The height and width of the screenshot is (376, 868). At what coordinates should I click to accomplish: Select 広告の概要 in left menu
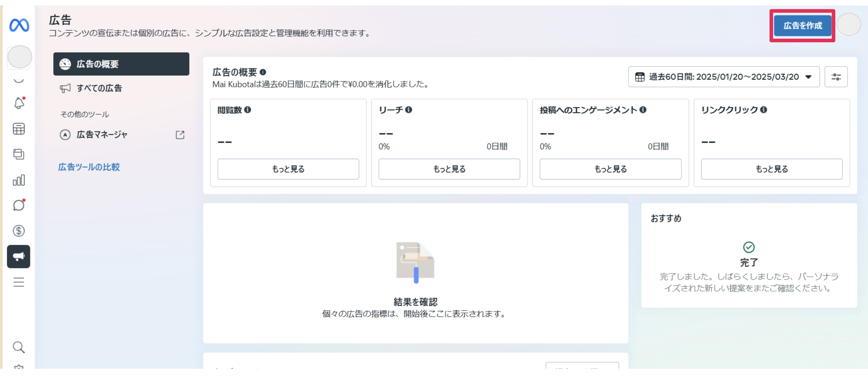[121, 64]
